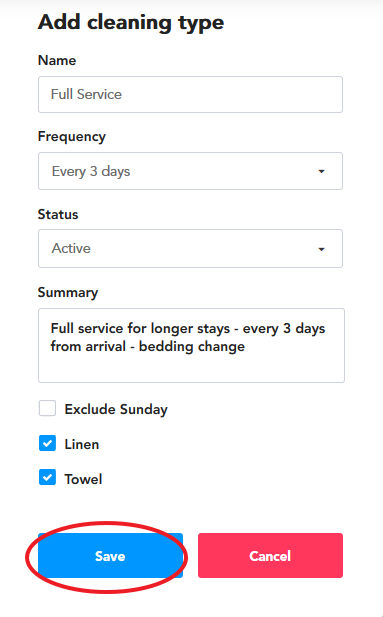
Task: Toggle Towel via its text label
Action: click(x=83, y=479)
